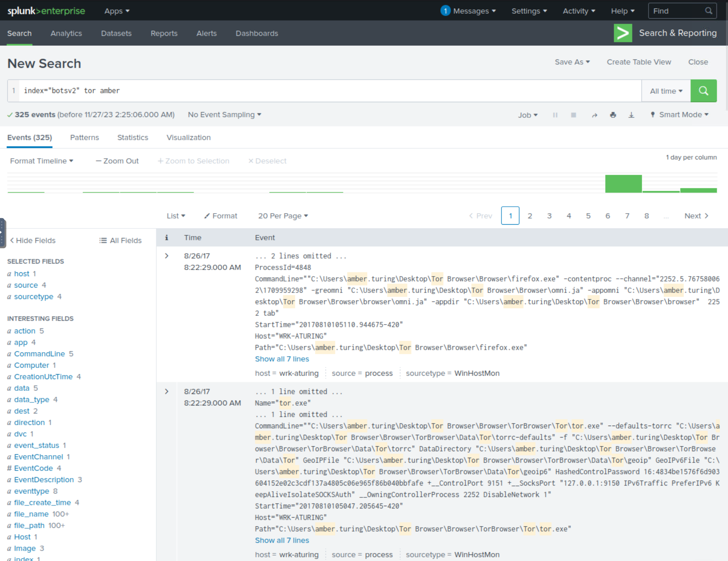Share the search job
The width and height of the screenshot is (728, 561).
[594, 115]
